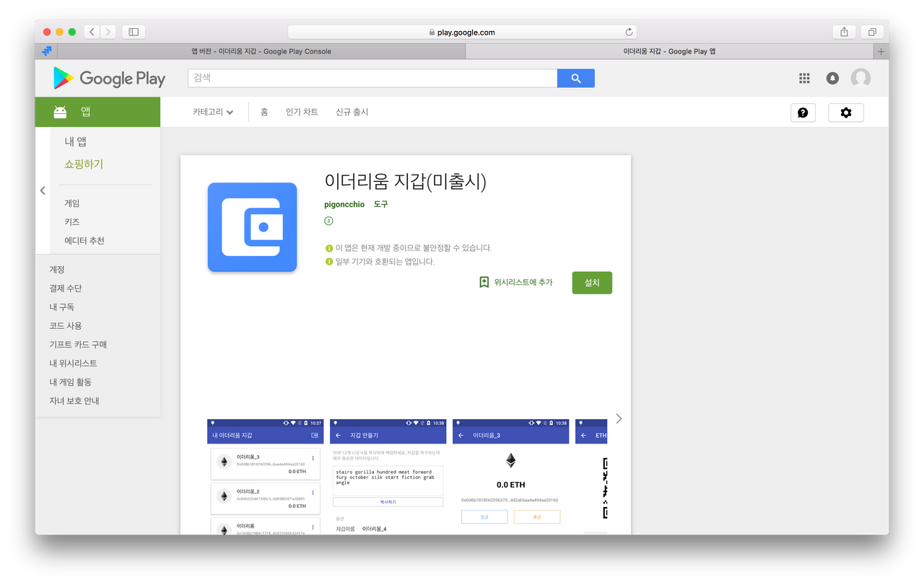Click the content rating 3 badge icon

tap(328, 221)
